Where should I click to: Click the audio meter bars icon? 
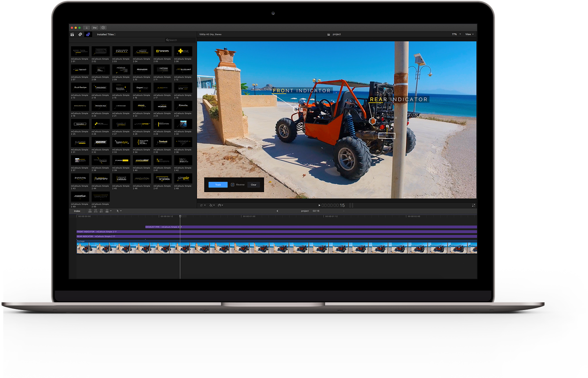click(x=351, y=205)
